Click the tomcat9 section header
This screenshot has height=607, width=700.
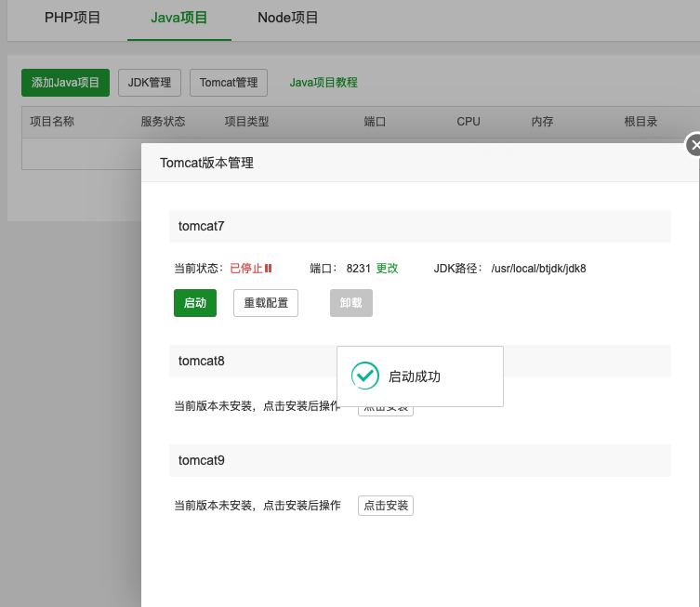tap(420, 461)
